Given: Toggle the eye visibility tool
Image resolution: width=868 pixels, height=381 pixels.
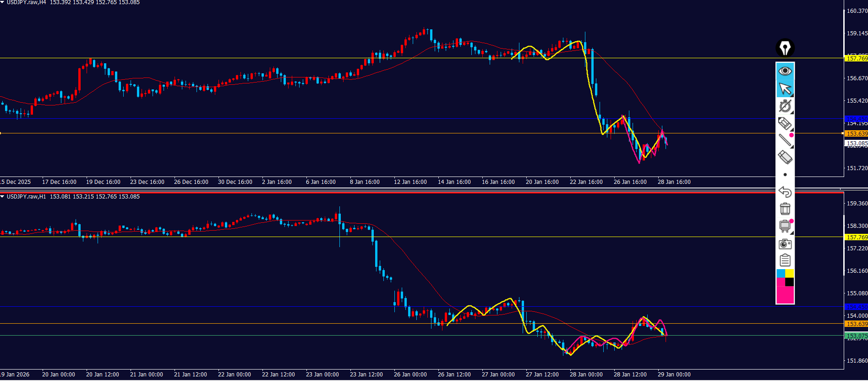Looking at the screenshot, I should point(785,71).
